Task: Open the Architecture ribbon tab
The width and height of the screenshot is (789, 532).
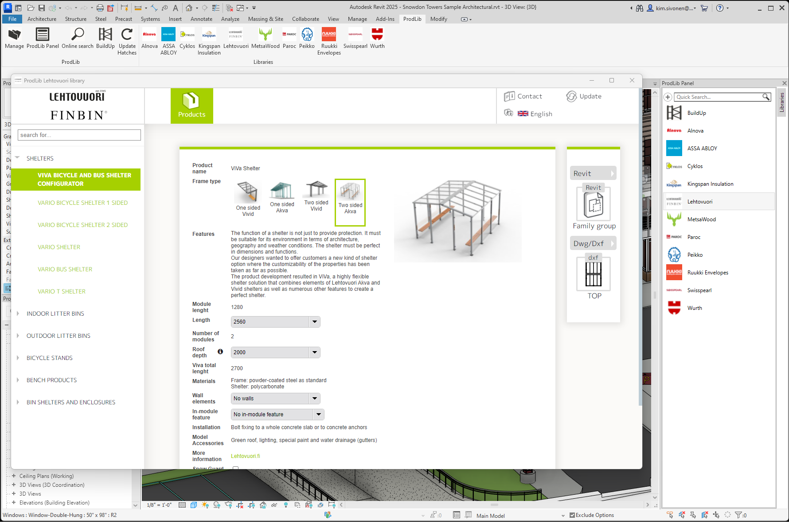Action: (42, 19)
